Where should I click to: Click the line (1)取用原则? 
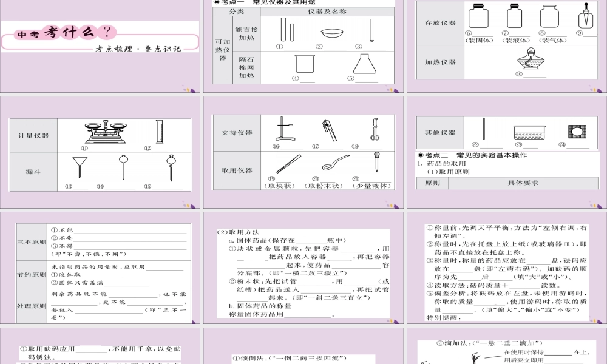[449, 172]
